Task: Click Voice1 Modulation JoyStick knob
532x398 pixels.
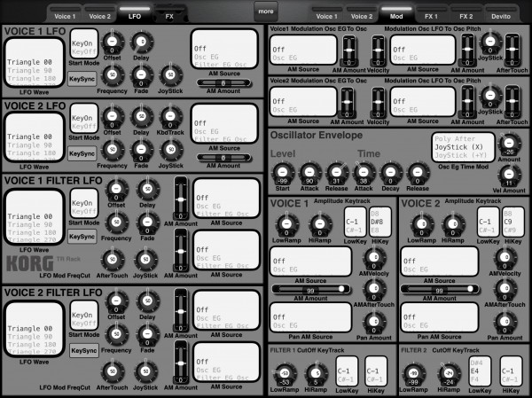Action: (490, 43)
